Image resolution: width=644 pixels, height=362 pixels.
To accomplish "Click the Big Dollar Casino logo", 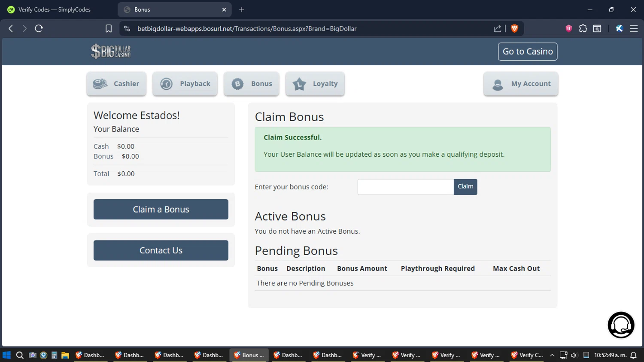I will (111, 51).
